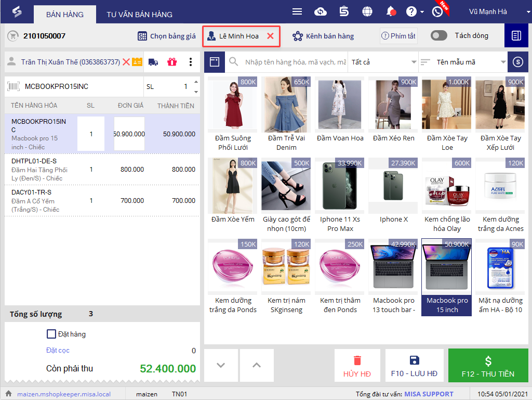Add Kem trị nám SKginseng product
The width and height of the screenshot is (532, 400).
click(286, 277)
